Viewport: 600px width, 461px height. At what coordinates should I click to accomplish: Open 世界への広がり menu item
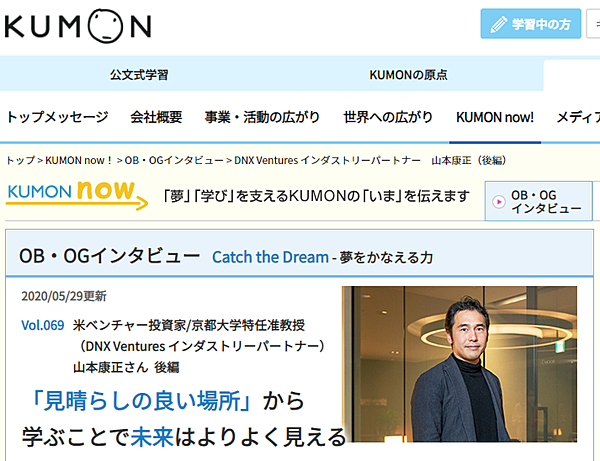pyautogui.click(x=388, y=117)
